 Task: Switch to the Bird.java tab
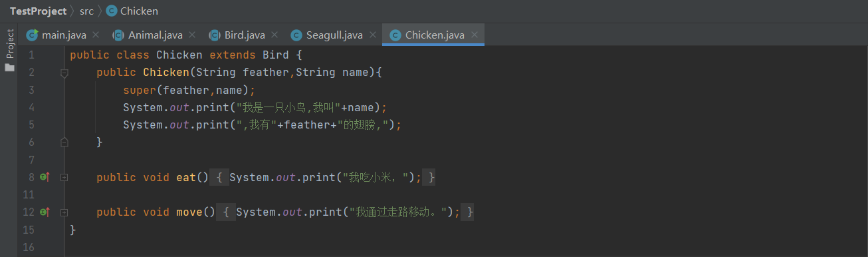pyautogui.click(x=245, y=35)
